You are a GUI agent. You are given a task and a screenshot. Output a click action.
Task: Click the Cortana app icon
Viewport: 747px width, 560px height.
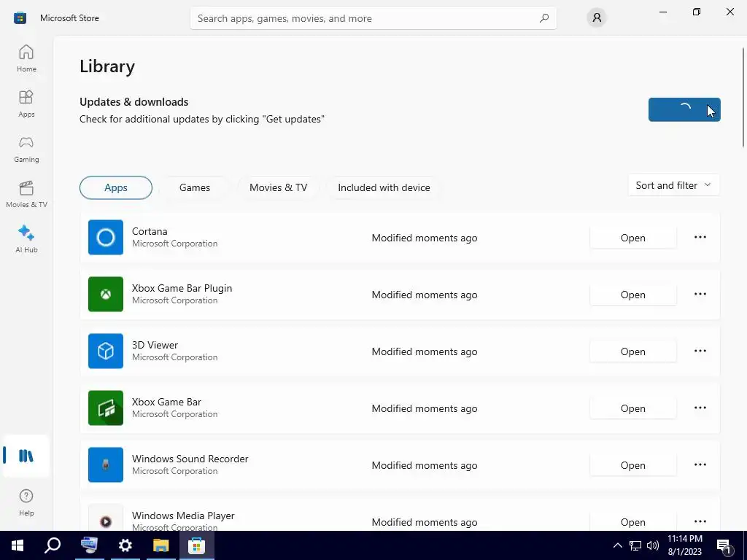106,237
